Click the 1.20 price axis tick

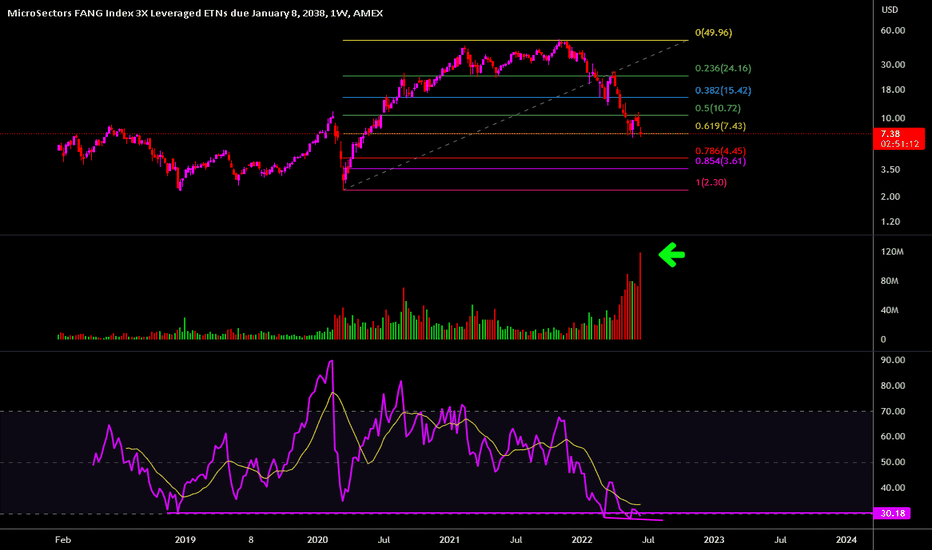pyautogui.click(x=890, y=222)
